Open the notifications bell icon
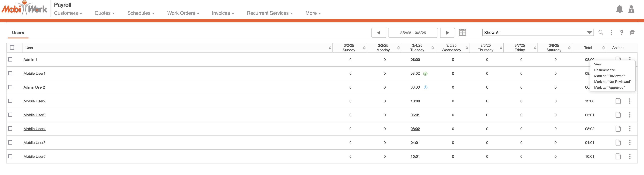 619,9
